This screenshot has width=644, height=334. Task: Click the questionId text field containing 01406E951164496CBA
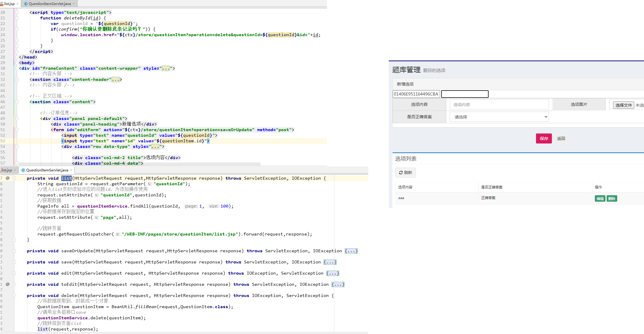point(416,94)
